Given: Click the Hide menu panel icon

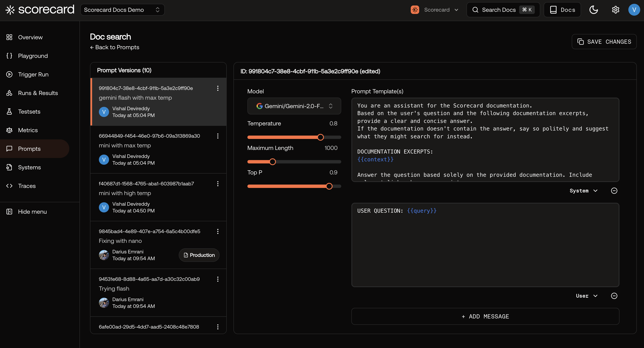Looking at the screenshot, I should tap(9, 212).
